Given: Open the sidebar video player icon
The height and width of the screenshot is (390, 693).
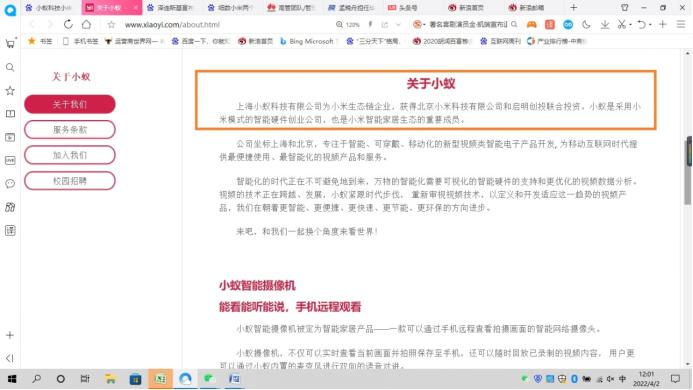Looking at the screenshot, I should [x=10, y=138].
